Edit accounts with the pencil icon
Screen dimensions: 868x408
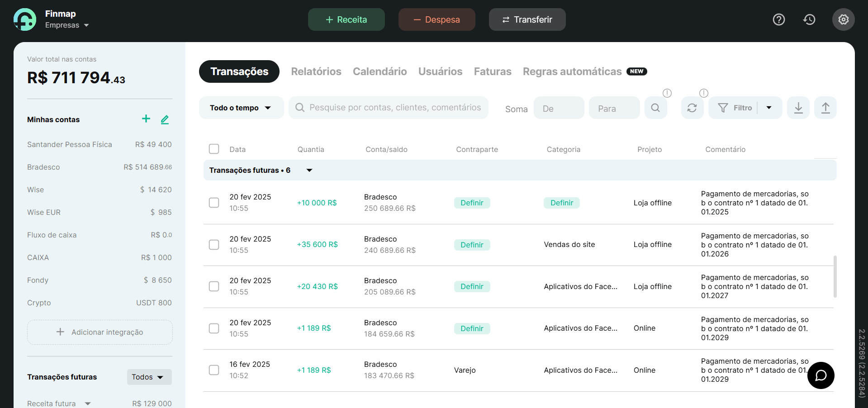pyautogui.click(x=165, y=119)
